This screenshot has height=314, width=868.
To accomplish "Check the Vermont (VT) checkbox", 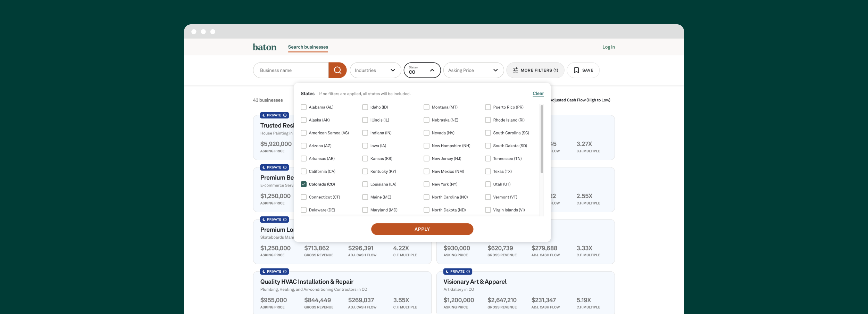I will coord(488,197).
